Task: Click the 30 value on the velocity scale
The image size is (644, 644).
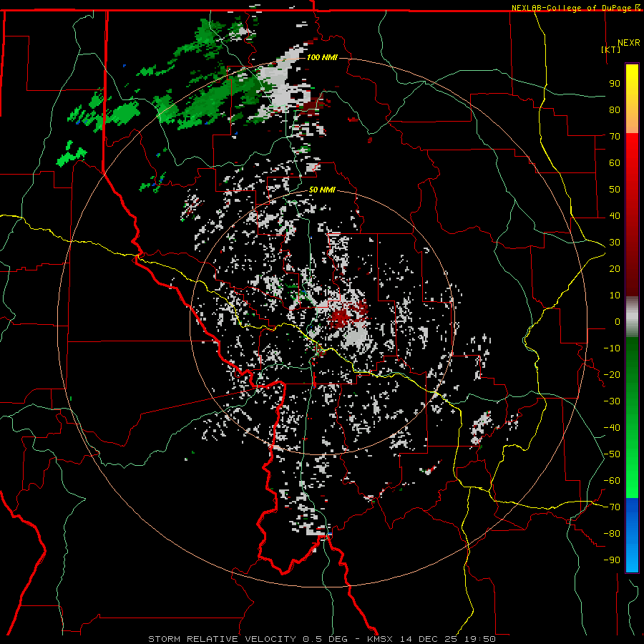Action: pos(615,243)
